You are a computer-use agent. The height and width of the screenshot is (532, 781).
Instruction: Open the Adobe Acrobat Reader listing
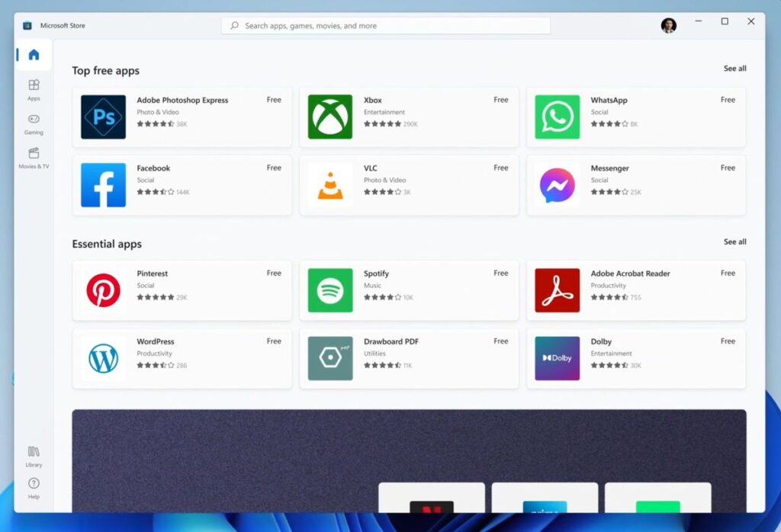pos(637,290)
